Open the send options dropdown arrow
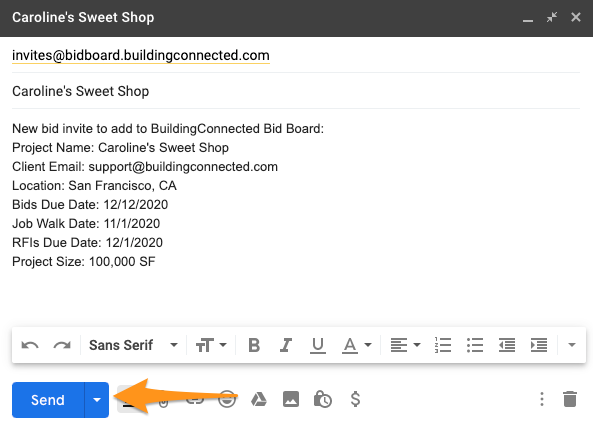The width and height of the screenshot is (593, 428). coord(97,400)
